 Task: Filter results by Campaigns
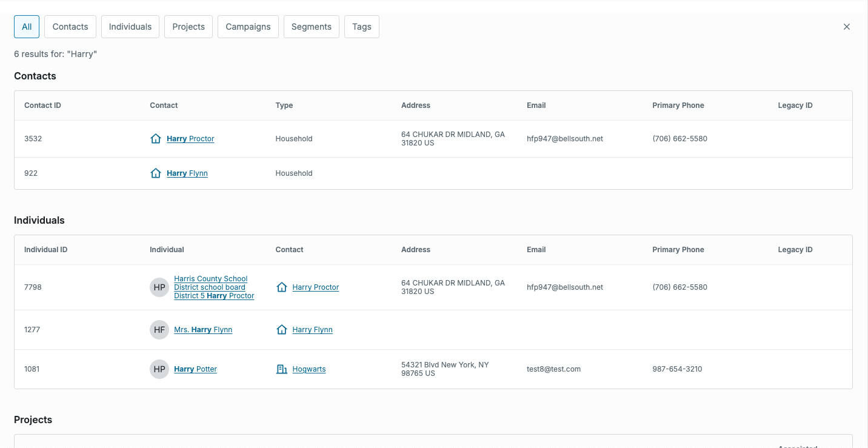click(x=248, y=27)
